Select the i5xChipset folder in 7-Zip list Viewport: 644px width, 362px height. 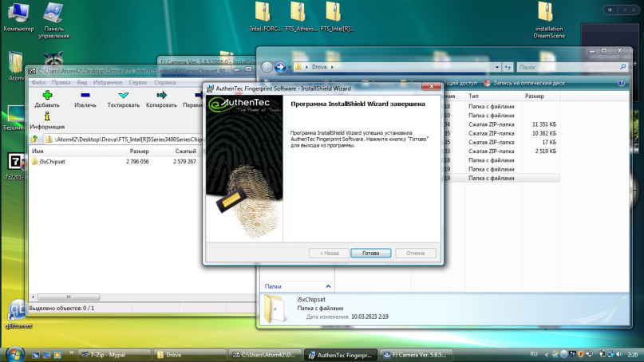pyautogui.click(x=53, y=161)
